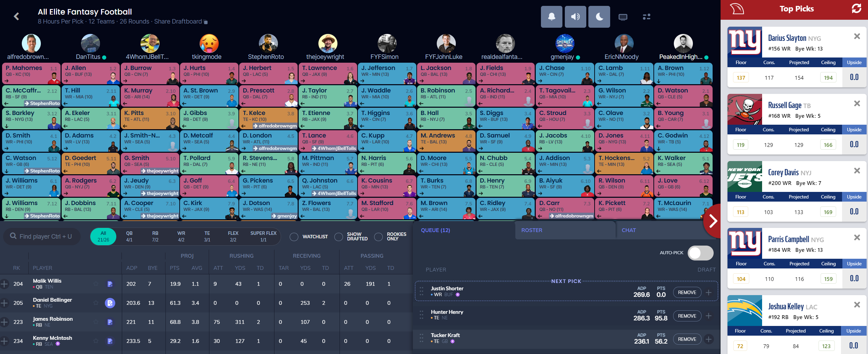Image resolution: width=868 pixels, height=354 pixels.
Task: Toggle the Auto-Pick switch
Action: tap(700, 253)
